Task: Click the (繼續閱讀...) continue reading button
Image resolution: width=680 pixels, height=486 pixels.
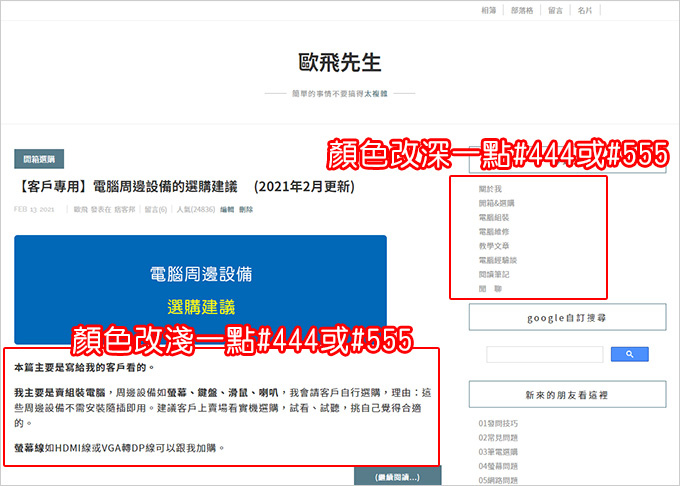Action: click(398, 477)
